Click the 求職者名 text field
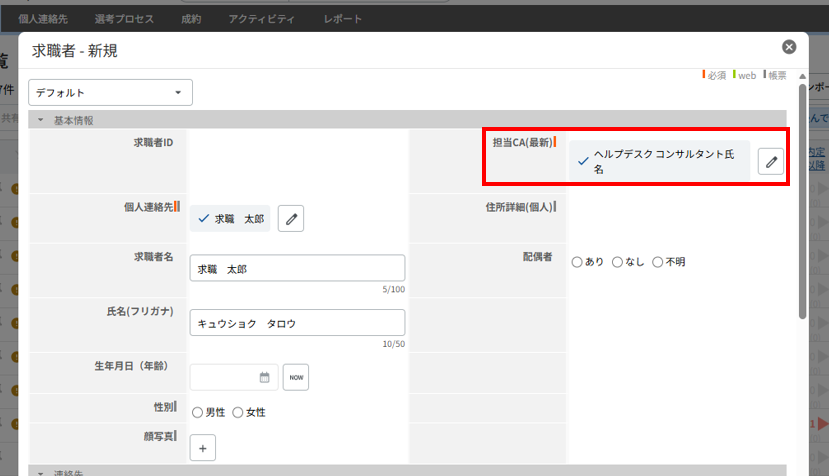 tap(296, 269)
